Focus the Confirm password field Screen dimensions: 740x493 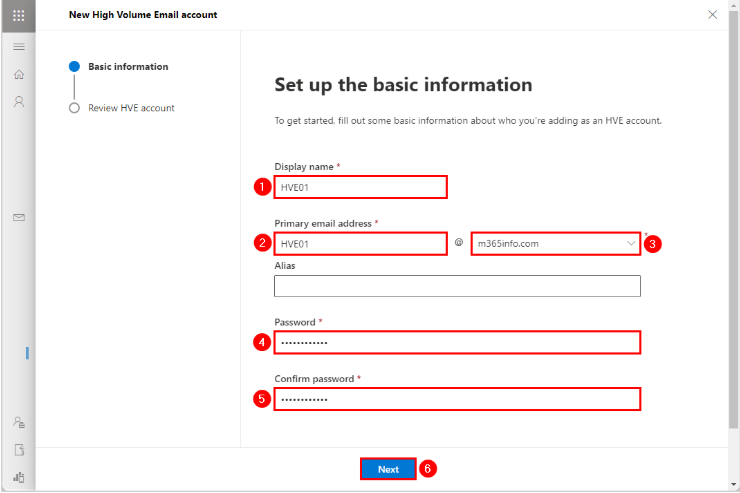457,399
